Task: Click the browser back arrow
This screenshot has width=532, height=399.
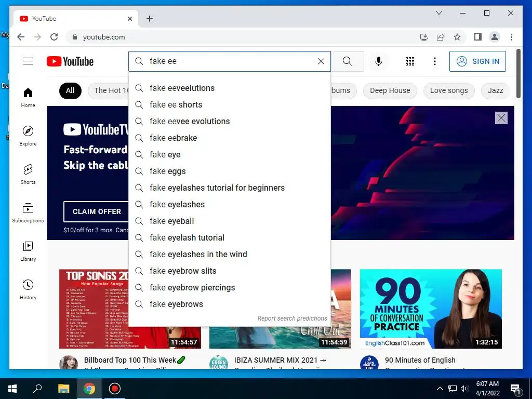Action: coord(21,37)
